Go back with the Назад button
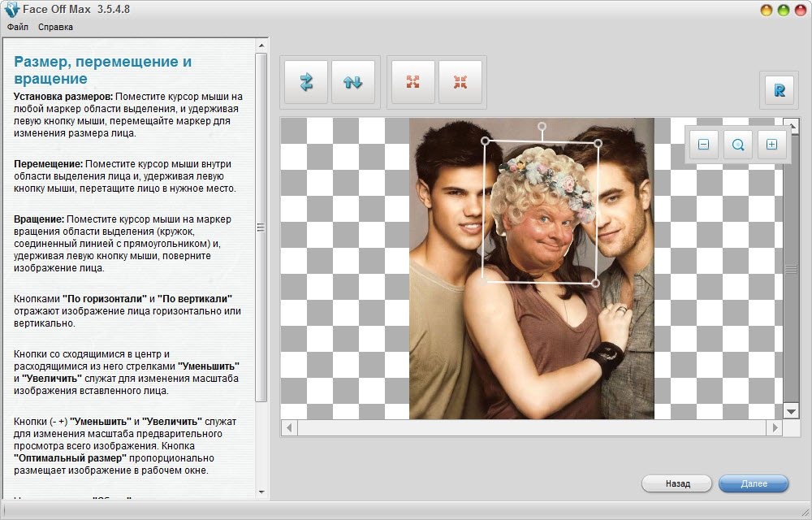The width and height of the screenshot is (812, 520). point(677,483)
